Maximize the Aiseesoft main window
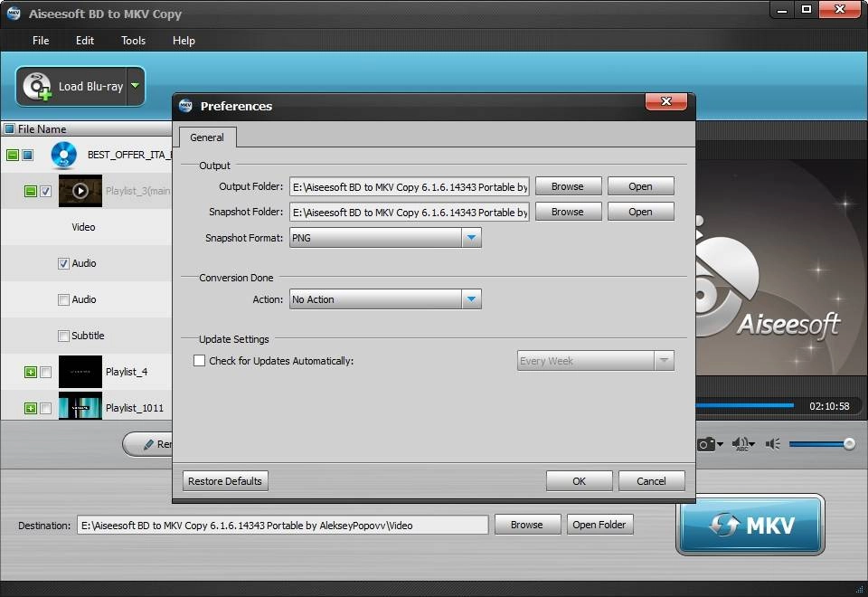This screenshot has width=868, height=597. pyautogui.click(x=807, y=9)
